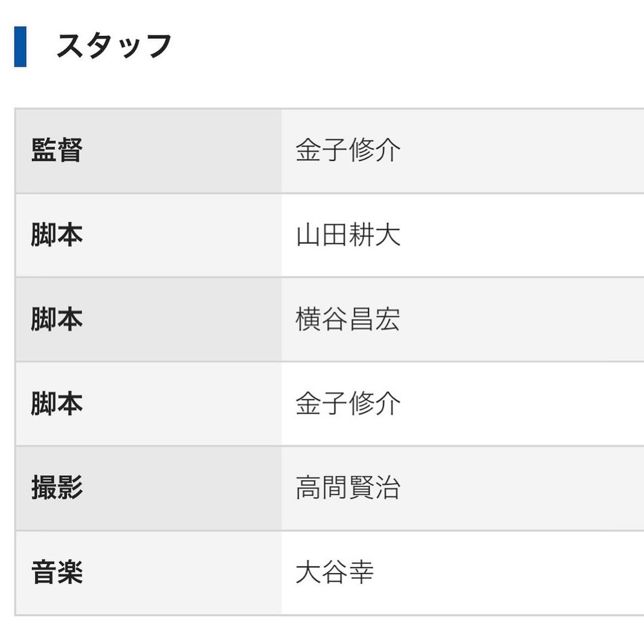This screenshot has height=644, width=644.
Task: Click the 脚本 label beside 横谷昌宏
Action: pyautogui.click(x=57, y=320)
